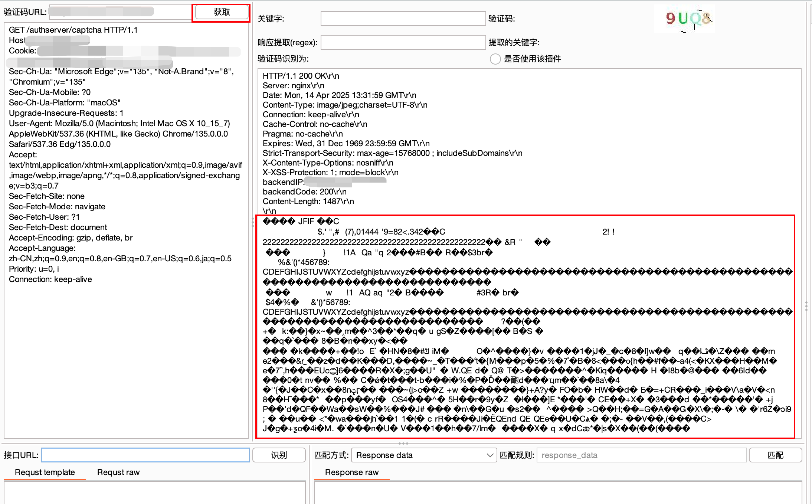Click the 验证码识别为 label
This screenshot has height=504, width=812.
283,59
